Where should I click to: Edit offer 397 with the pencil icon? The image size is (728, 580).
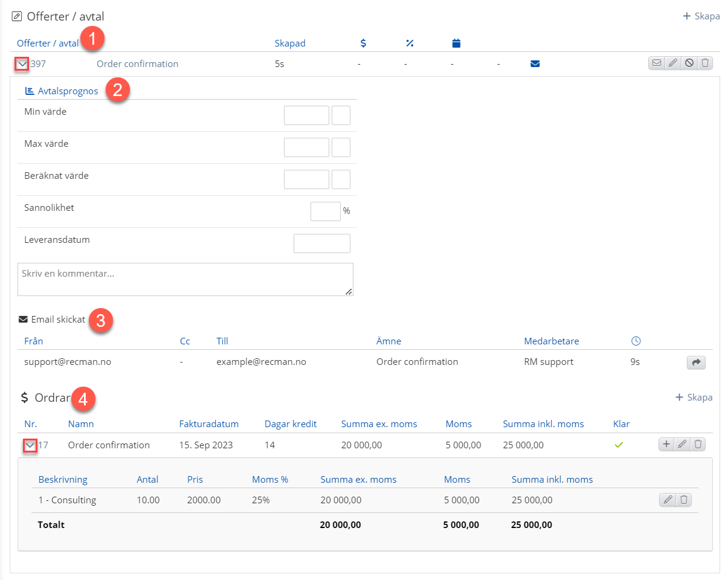672,63
